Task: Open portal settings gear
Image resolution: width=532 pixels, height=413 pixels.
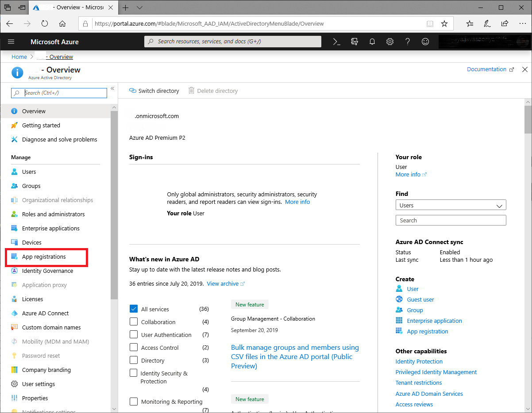Action: pos(390,42)
